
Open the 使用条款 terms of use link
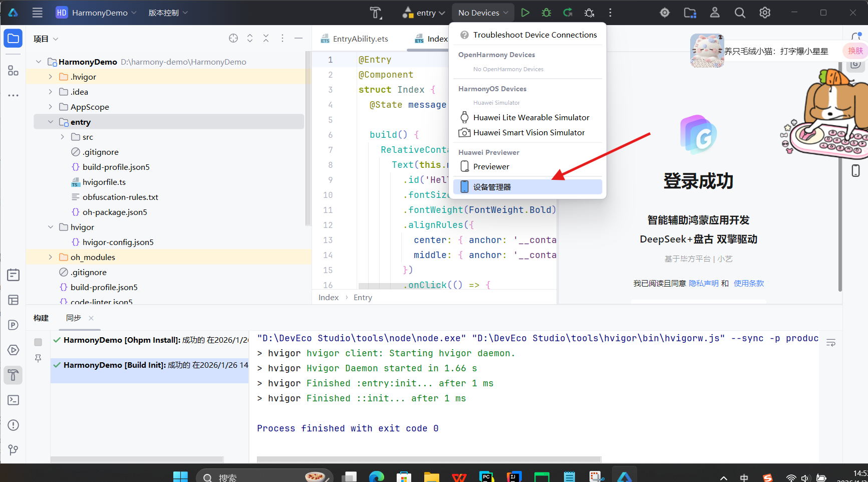(749, 283)
